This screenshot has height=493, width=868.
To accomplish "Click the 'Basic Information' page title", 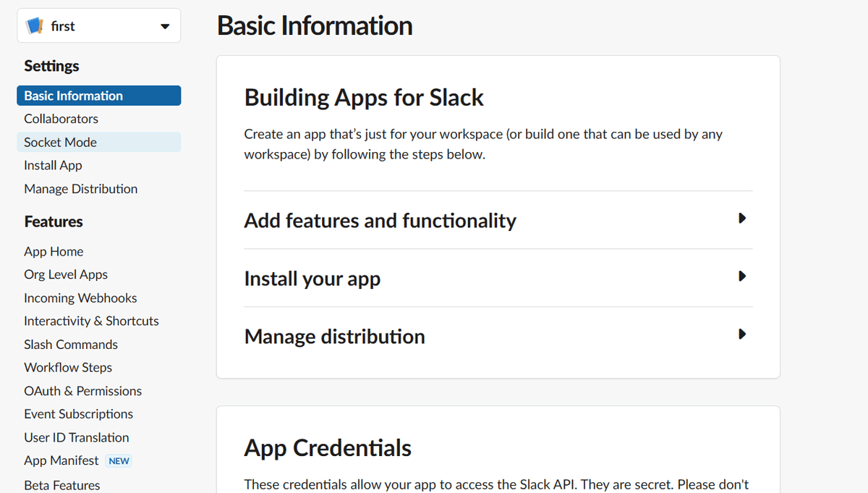I will coord(315,25).
